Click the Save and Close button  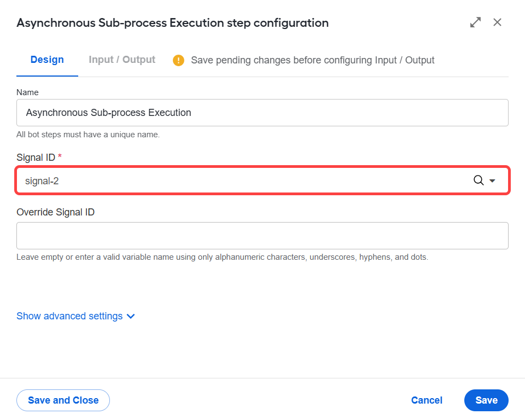[63, 400]
